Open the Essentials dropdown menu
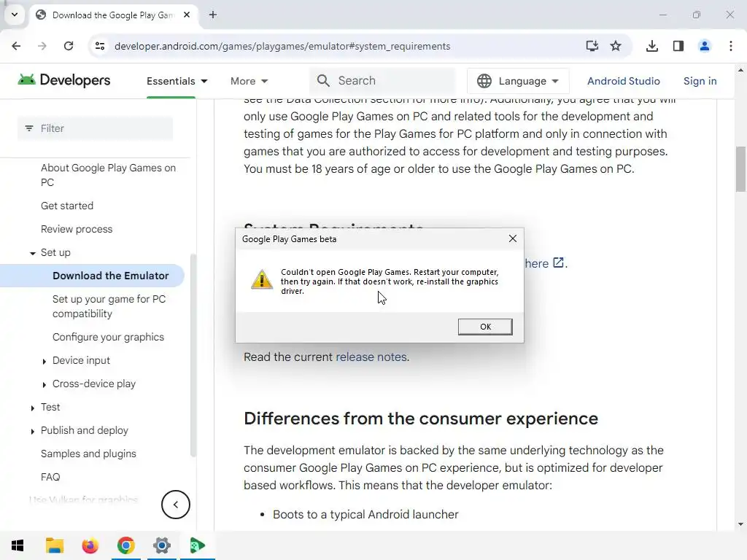 point(177,81)
